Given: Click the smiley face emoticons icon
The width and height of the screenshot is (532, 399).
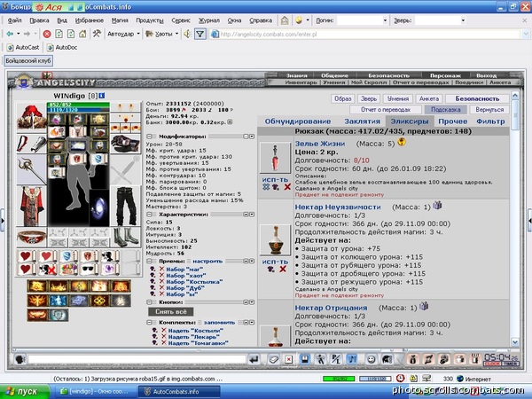Looking at the screenshot, I should [x=372, y=359].
